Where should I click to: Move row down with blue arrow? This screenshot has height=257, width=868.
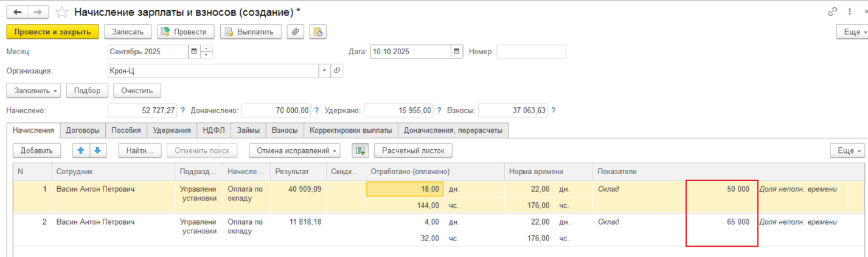pos(97,150)
